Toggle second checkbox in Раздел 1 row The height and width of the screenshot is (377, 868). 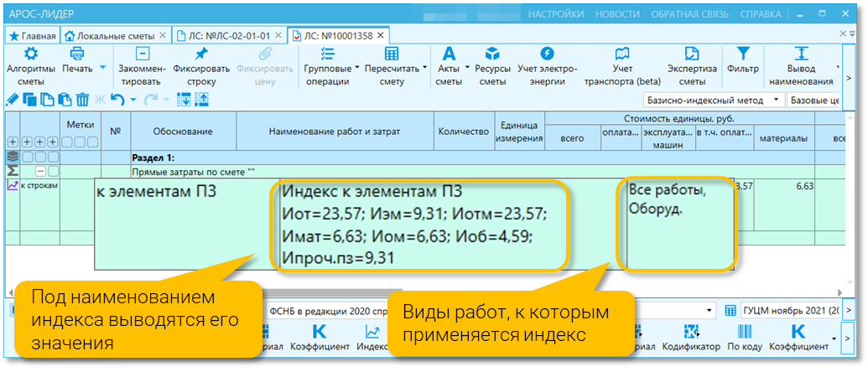coord(40,157)
